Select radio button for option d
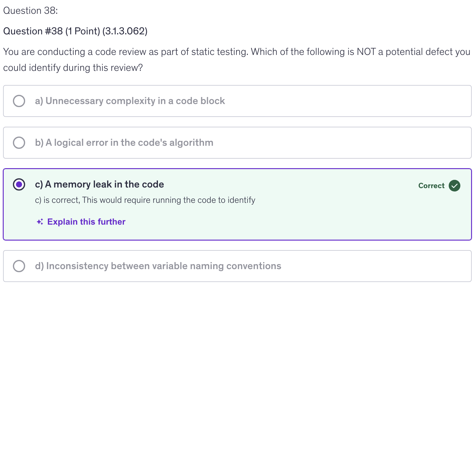The height and width of the screenshot is (456, 476). click(19, 266)
